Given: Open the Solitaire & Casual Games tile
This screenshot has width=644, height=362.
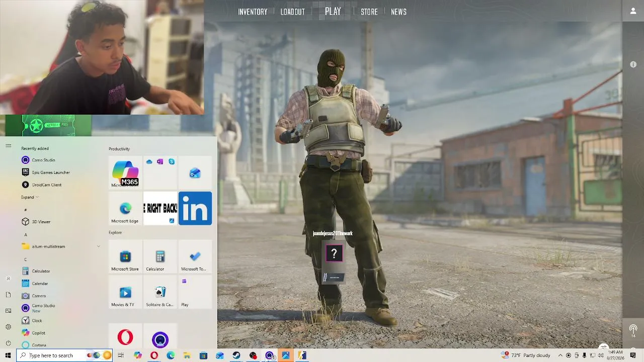Looking at the screenshot, I should 160,292.
